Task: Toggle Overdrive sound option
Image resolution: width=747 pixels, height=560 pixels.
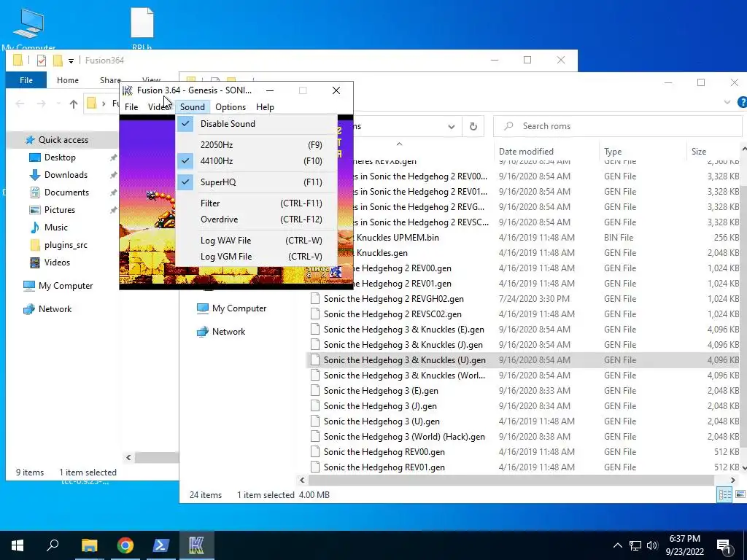Action: tap(256, 219)
